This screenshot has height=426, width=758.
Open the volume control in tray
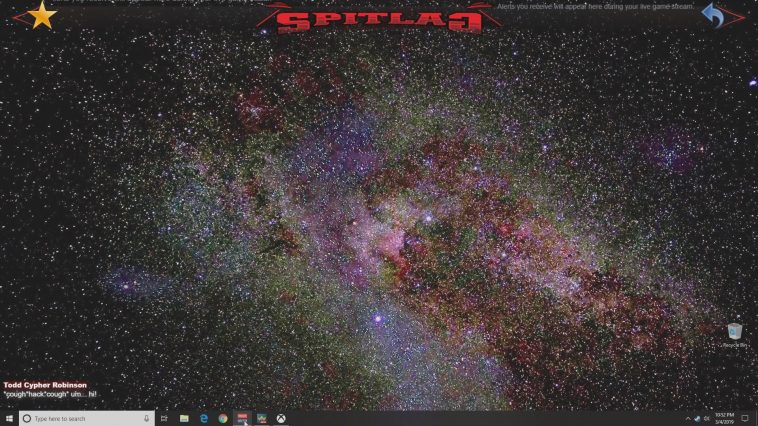(x=707, y=418)
